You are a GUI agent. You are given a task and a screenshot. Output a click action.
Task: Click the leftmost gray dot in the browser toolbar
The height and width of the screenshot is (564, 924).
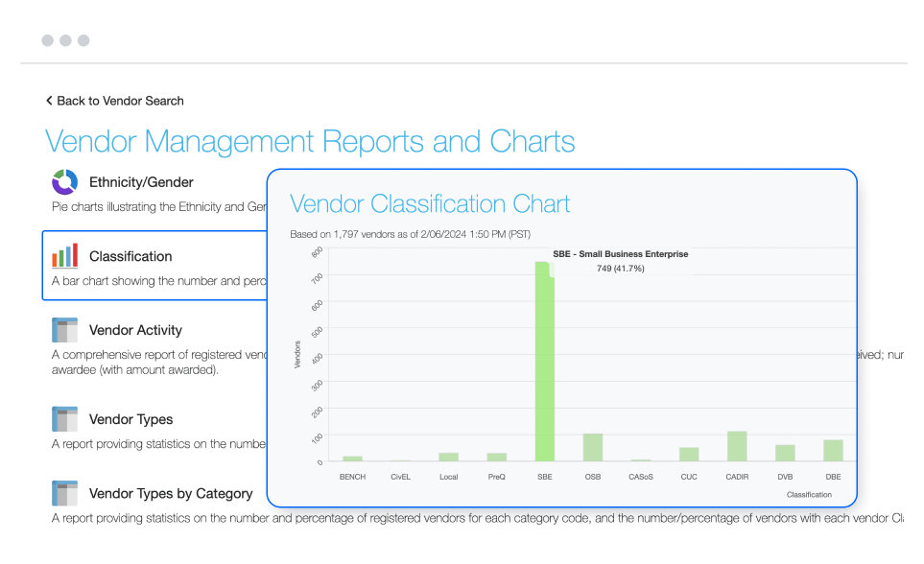(x=48, y=40)
